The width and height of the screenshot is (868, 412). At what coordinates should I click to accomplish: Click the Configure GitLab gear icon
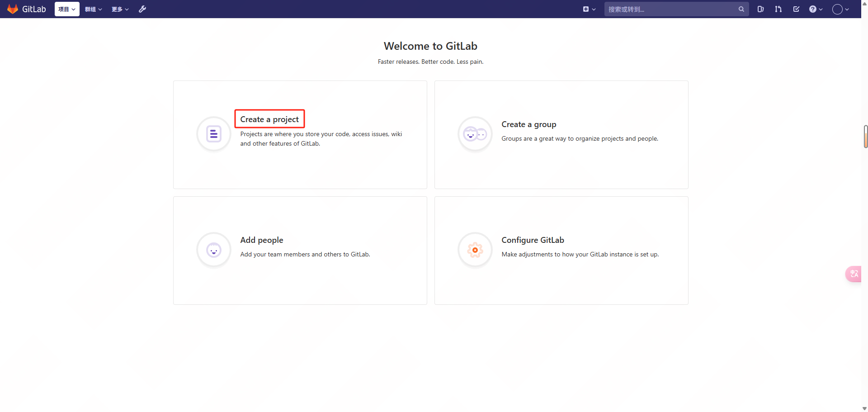(x=475, y=250)
